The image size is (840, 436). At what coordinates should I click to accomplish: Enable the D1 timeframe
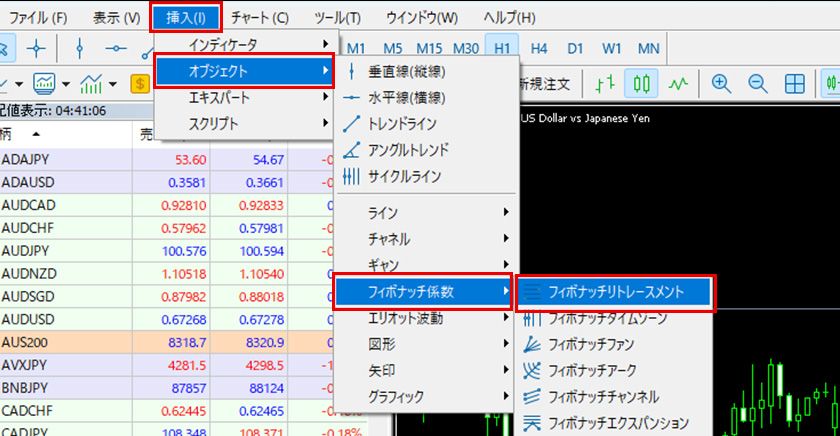click(575, 47)
